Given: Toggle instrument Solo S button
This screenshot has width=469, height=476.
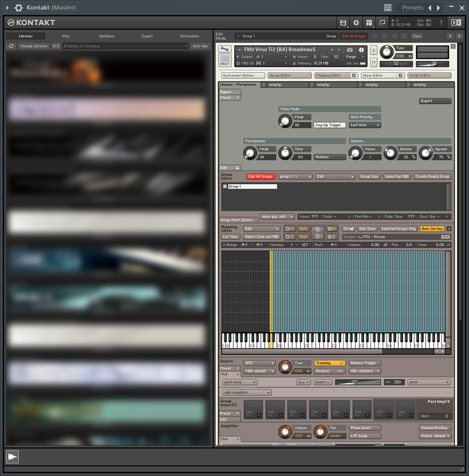Looking at the screenshot, I should tap(373, 50).
